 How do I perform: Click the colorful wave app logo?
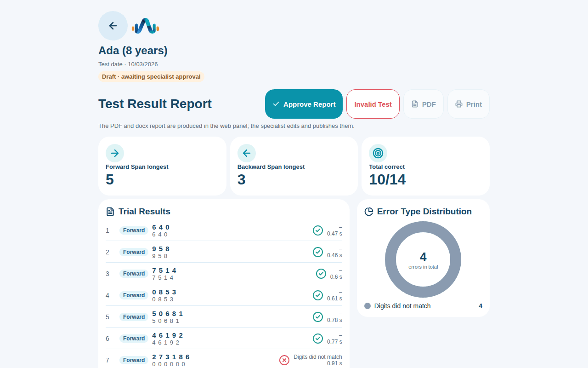[145, 26]
